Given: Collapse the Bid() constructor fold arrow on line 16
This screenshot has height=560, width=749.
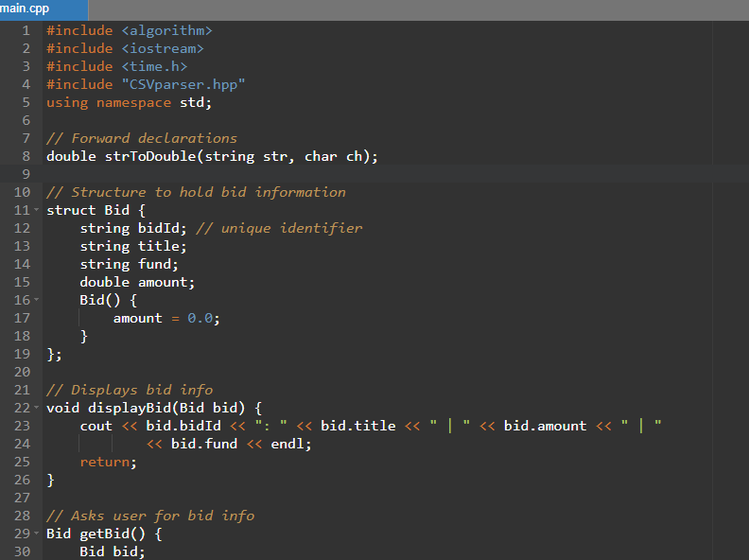Looking at the screenshot, I should click(x=36, y=300).
